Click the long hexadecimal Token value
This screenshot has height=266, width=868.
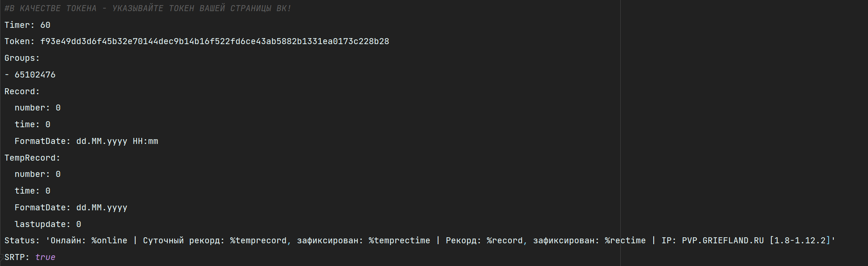click(x=214, y=42)
